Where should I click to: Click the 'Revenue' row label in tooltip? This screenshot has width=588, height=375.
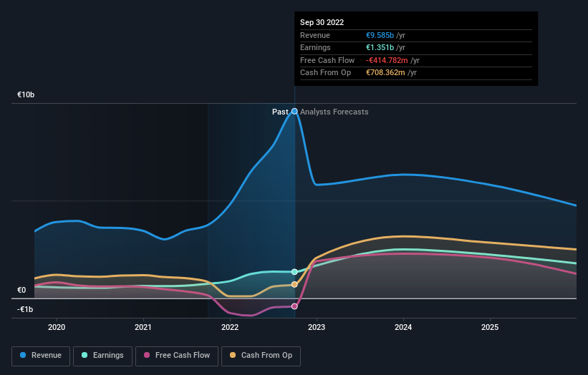coord(315,35)
